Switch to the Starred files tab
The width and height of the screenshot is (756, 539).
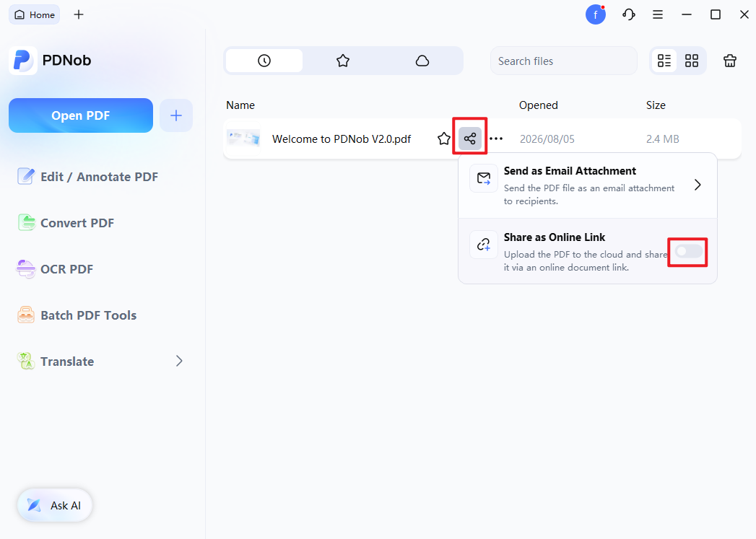343,61
